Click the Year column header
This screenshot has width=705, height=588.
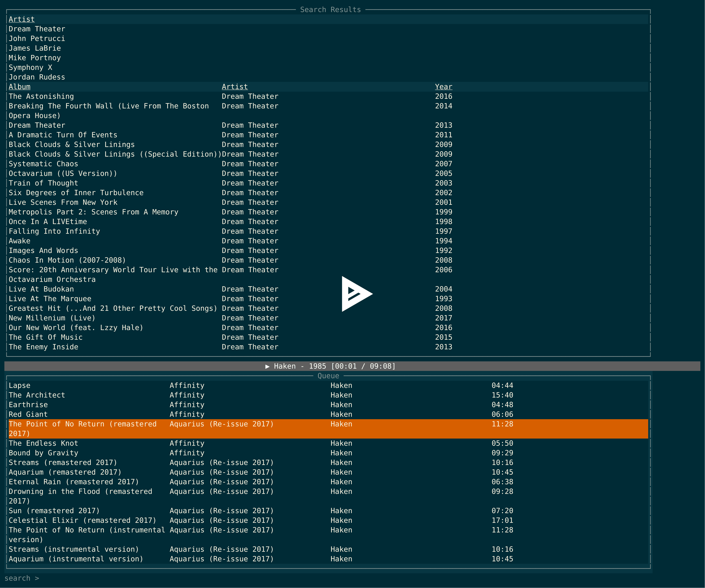pyautogui.click(x=444, y=86)
